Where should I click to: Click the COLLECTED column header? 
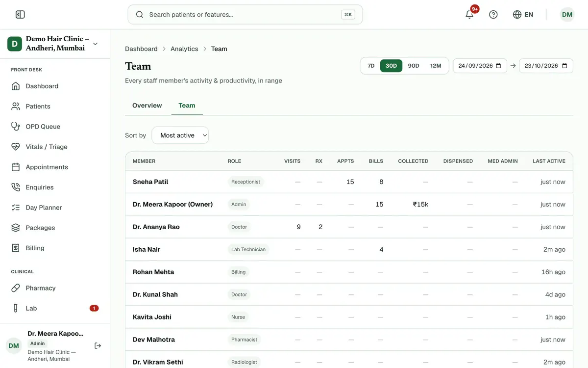pos(413,161)
